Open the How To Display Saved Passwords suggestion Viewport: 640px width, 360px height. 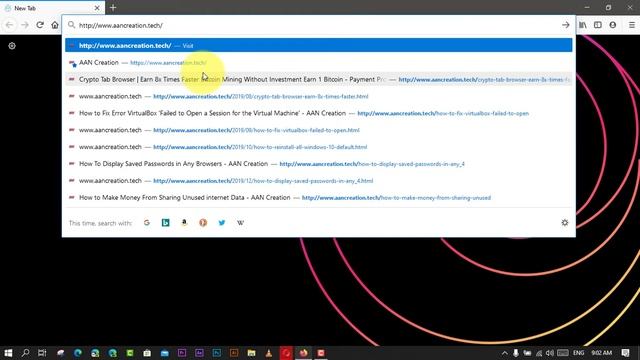pyautogui.click(x=318, y=164)
